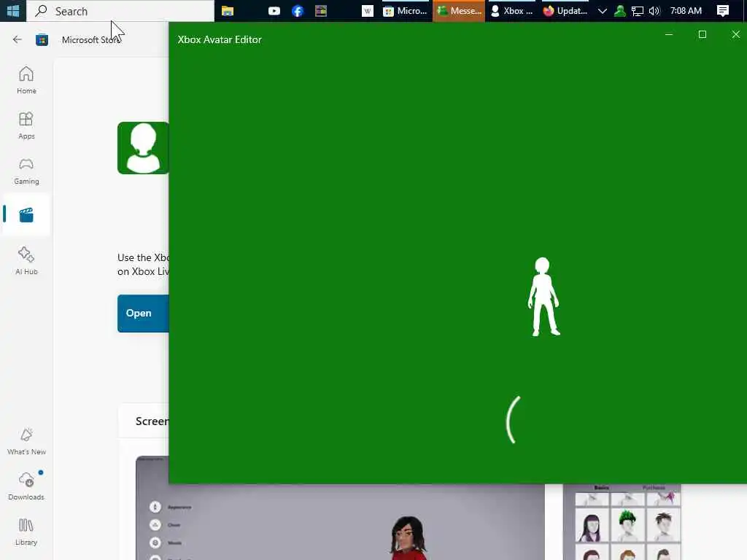Screen dimensions: 747x560
Task: Open the Windows Start menu
Action: (x=13, y=10)
